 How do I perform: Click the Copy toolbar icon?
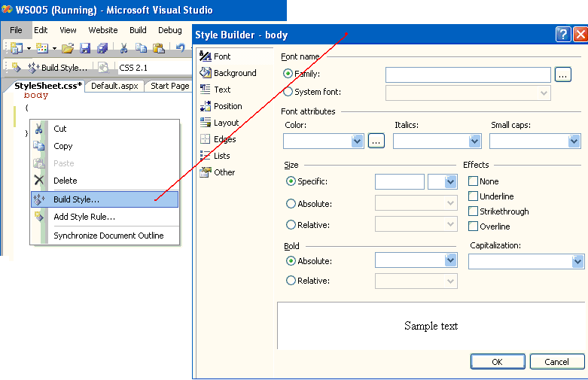pos(141,47)
